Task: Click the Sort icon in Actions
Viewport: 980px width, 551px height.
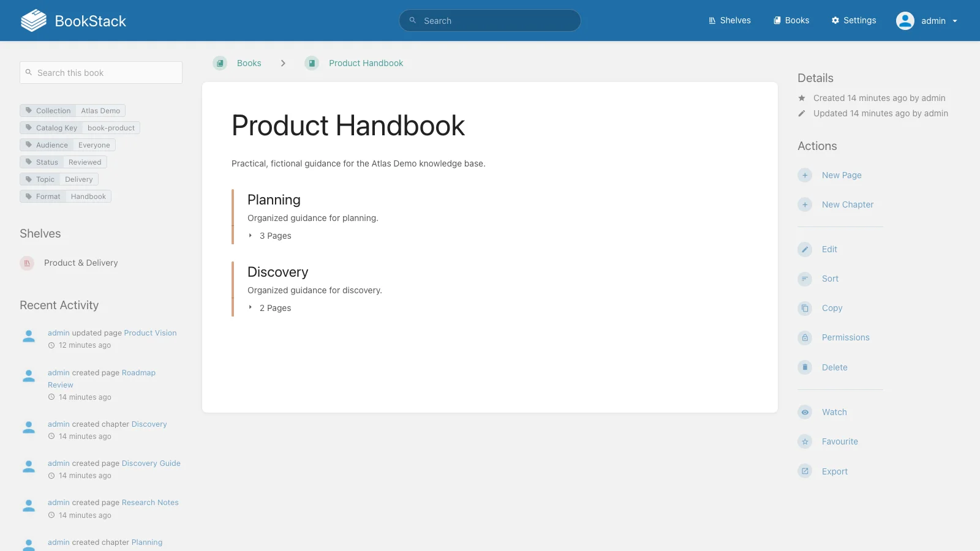Action: click(x=805, y=279)
